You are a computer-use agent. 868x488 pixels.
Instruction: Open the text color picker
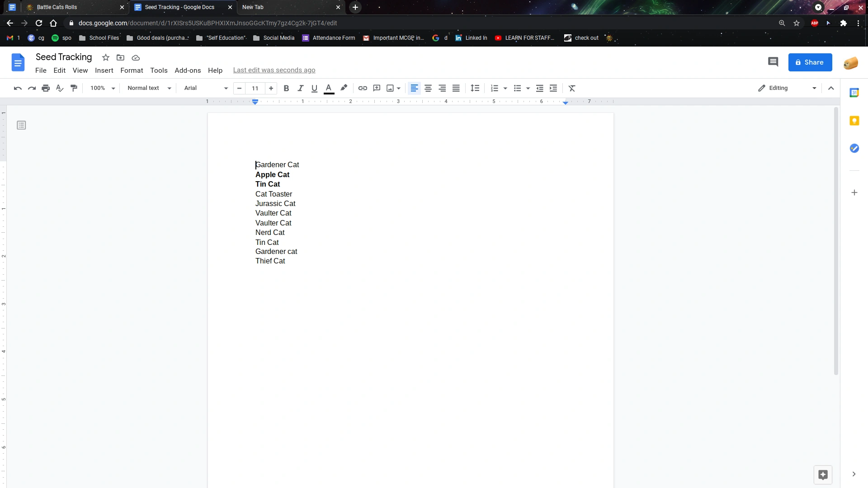[329, 88]
